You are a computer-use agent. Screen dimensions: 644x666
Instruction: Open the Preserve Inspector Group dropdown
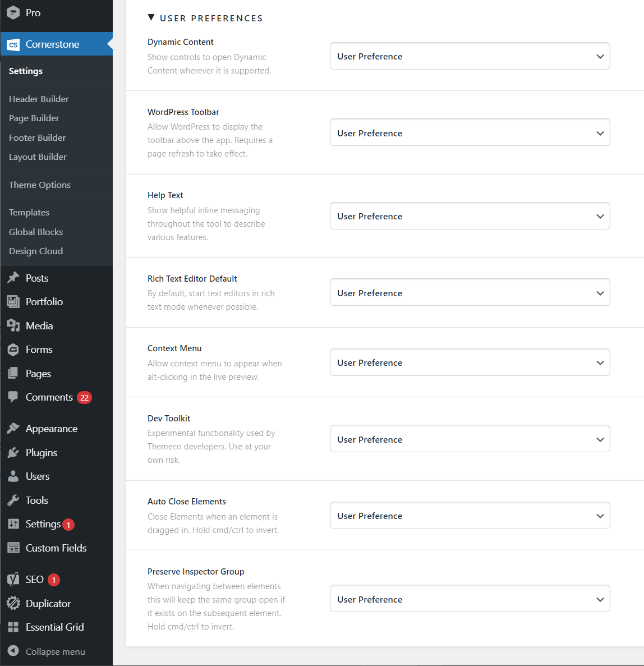(x=470, y=599)
